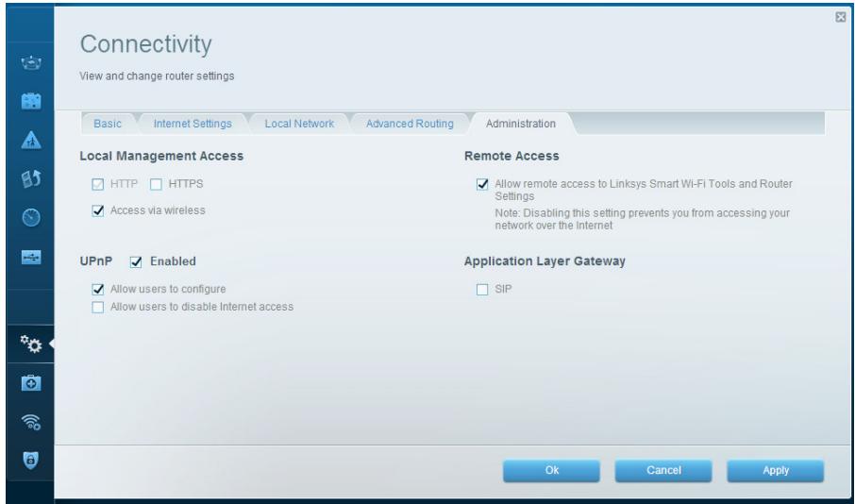This screenshot has height=504, width=855.
Task: Open the Media Prioritization icon
Action: point(31,179)
